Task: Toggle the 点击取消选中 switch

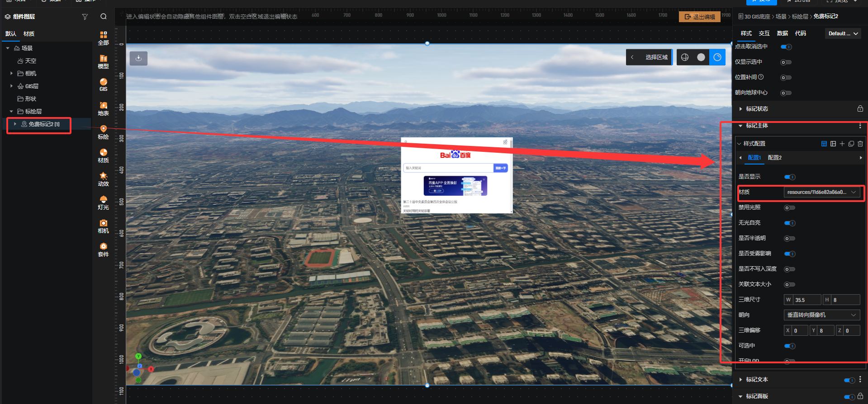Action: [786, 47]
